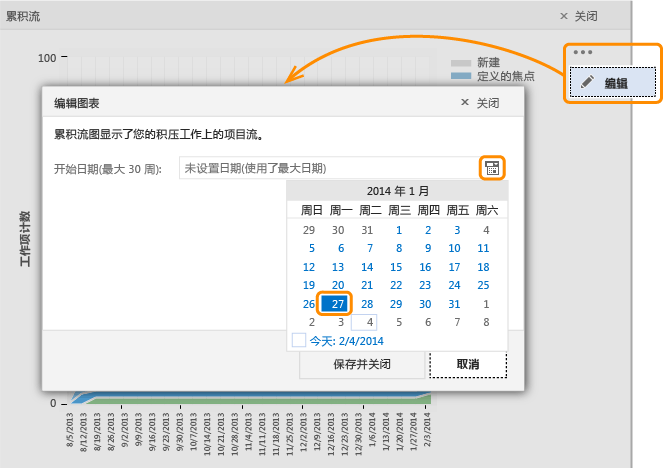
Task: Select January 10 in calendar
Action: [454, 248]
